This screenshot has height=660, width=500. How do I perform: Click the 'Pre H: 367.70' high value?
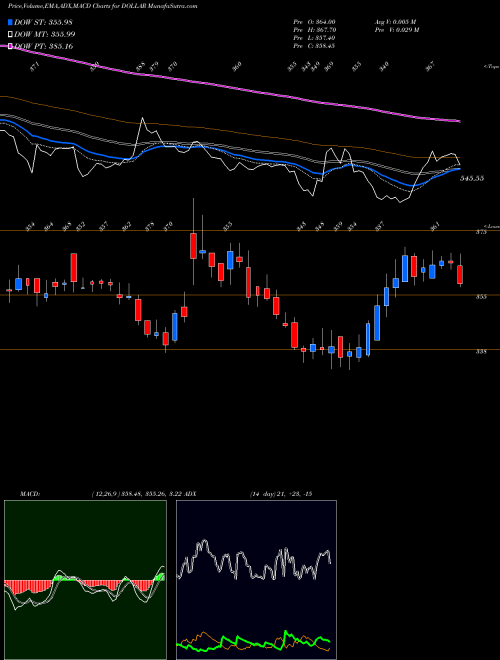(x=315, y=30)
